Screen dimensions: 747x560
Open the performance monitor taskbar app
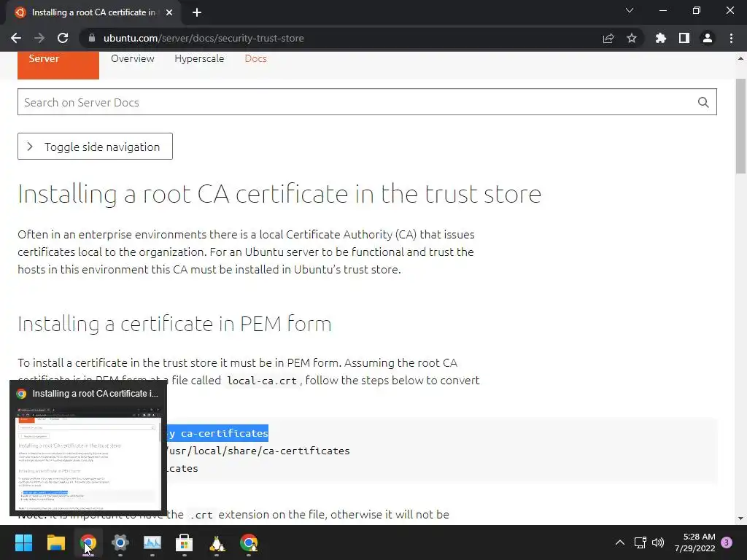[x=152, y=542]
